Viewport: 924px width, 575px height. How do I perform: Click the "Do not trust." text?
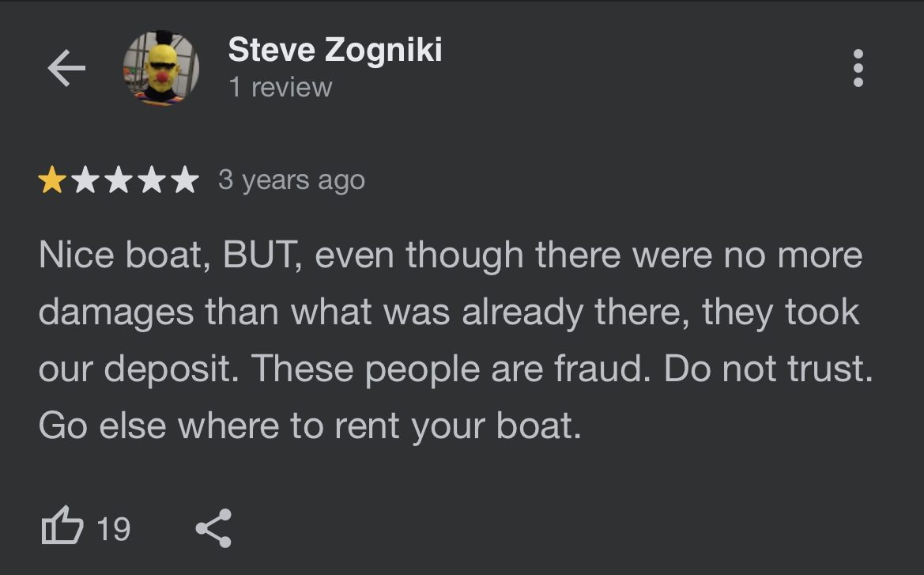tap(768, 369)
